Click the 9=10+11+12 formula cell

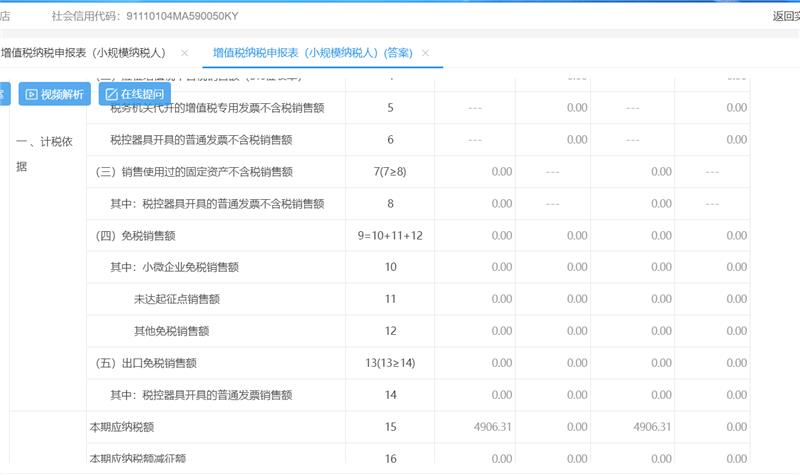point(390,236)
